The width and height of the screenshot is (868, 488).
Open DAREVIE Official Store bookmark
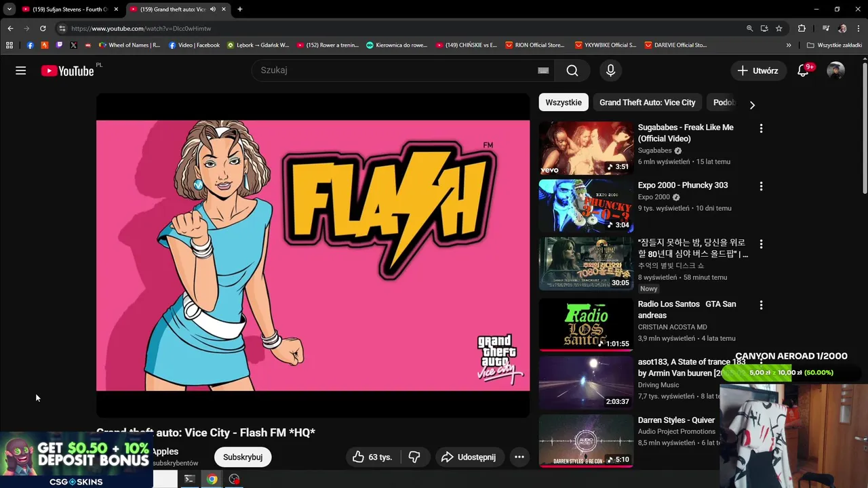tap(674, 45)
